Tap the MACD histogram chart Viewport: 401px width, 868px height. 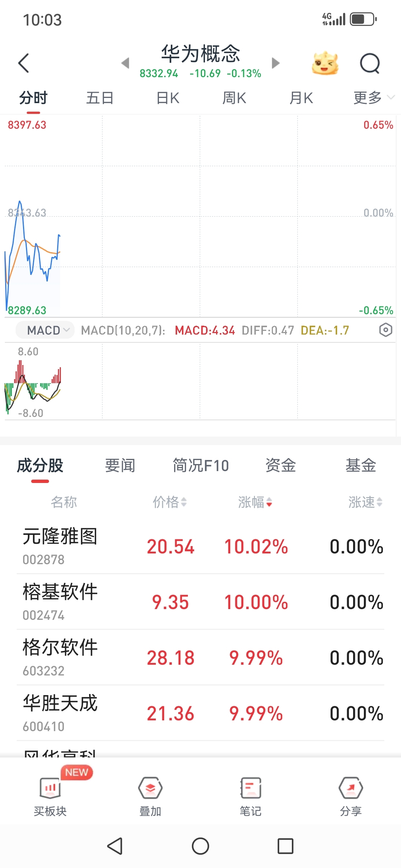coord(200,381)
